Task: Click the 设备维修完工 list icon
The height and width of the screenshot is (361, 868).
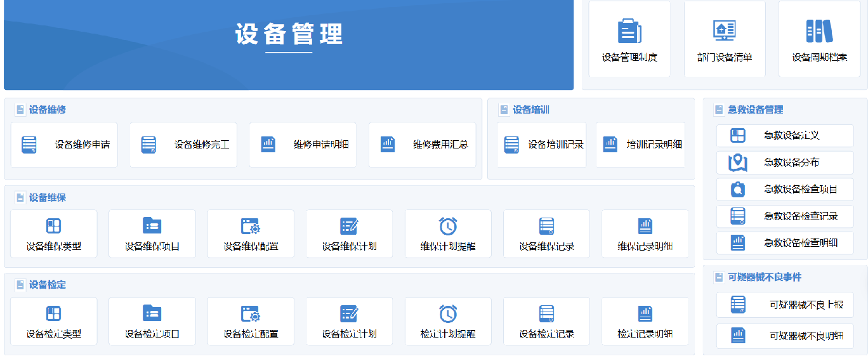Action: pyautogui.click(x=148, y=145)
